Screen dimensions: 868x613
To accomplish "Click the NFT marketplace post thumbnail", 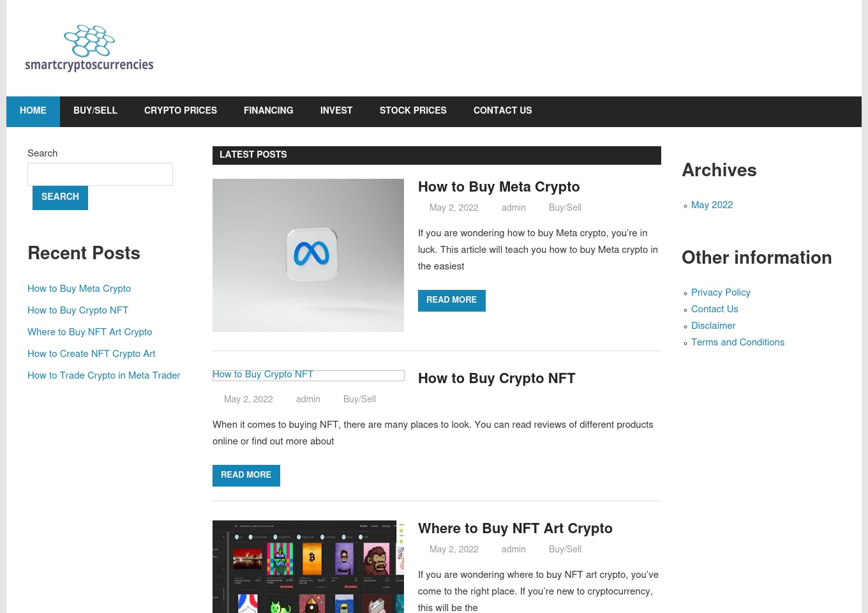I will coord(308,566).
